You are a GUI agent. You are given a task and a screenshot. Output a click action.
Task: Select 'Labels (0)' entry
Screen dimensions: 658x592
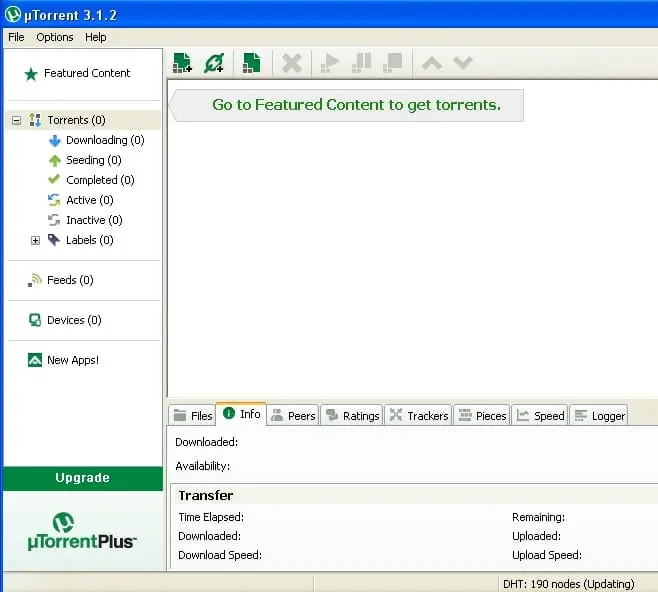90,240
